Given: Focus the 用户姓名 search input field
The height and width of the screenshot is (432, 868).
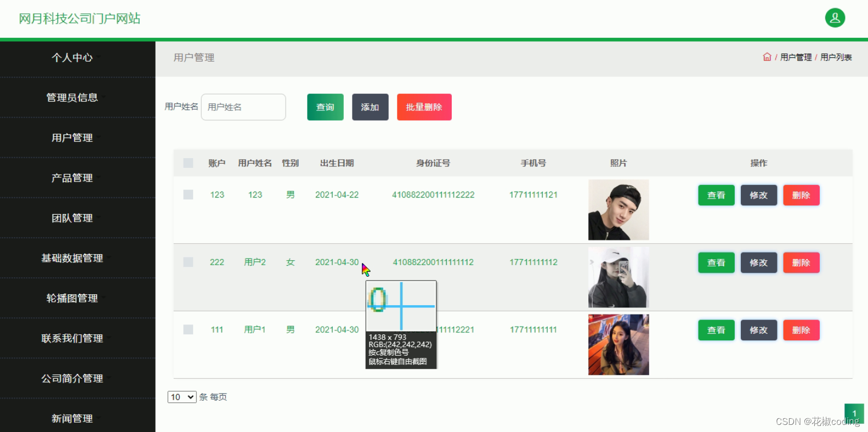Looking at the screenshot, I should pyautogui.click(x=243, y=107).
